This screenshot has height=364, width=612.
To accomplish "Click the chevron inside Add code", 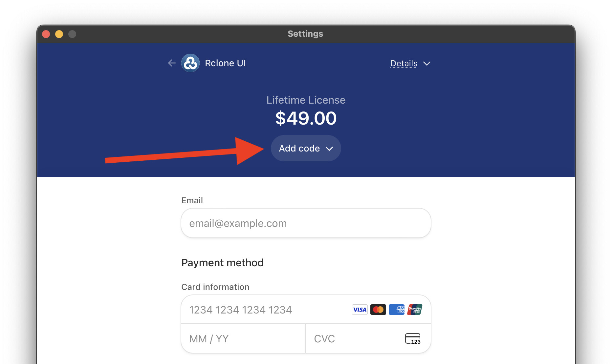I will click(329, 149).
